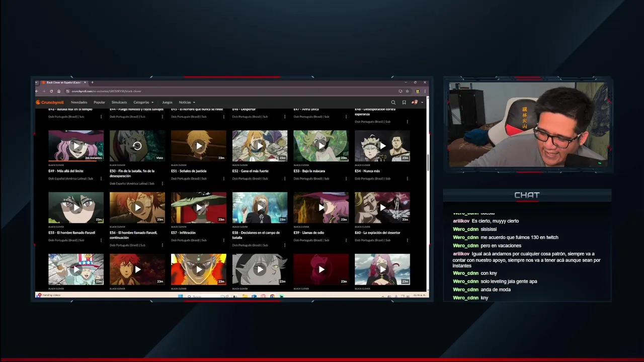Click the browser home icon
The image size is (644, 362).
59,91
